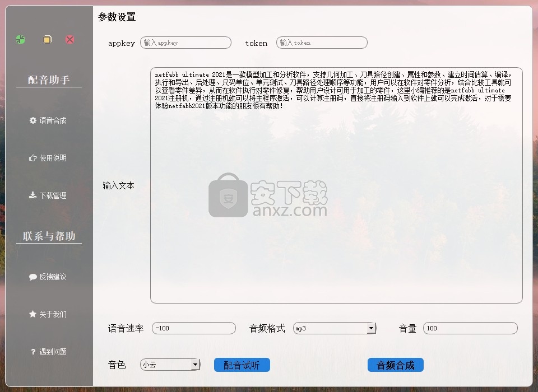538x392 pixels.
Task: Click the 配音助手 sidebar heading
Action: [49, 80]
